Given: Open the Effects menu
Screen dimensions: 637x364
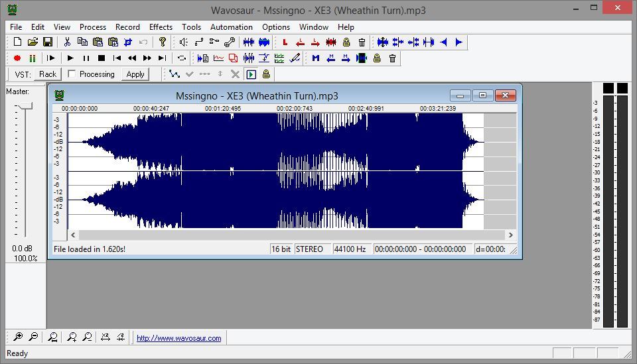Looking at the screenshot, I should click(x=161, y=27).
